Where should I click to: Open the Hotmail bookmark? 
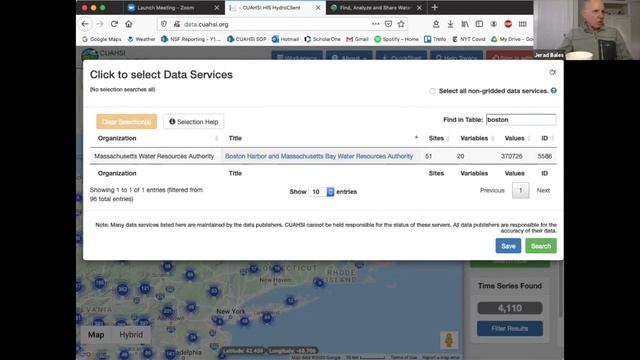point(285,39)
